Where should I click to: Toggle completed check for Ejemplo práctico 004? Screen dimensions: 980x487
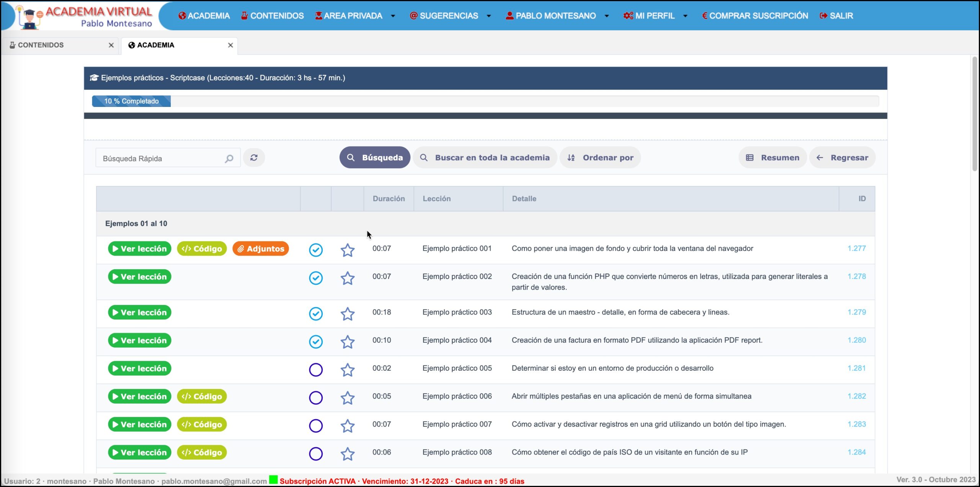point(316,341)
